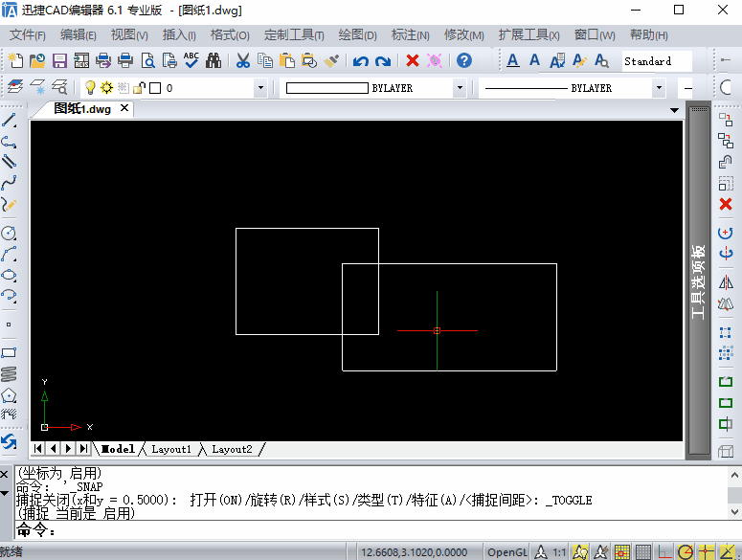Viewport: 742px width, 560px height.
Task: Open the BYLAYER color dropdown
Action: point(460,88)
